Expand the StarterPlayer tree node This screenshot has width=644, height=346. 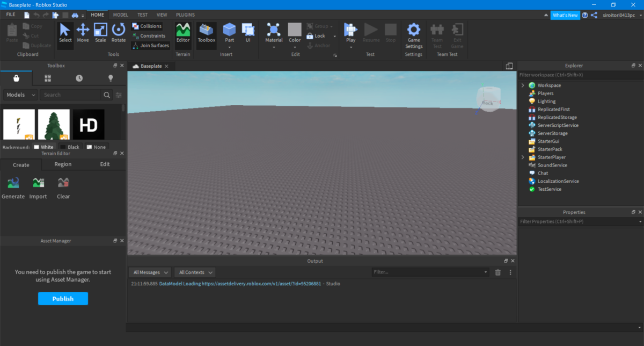[x=523, y=157]
